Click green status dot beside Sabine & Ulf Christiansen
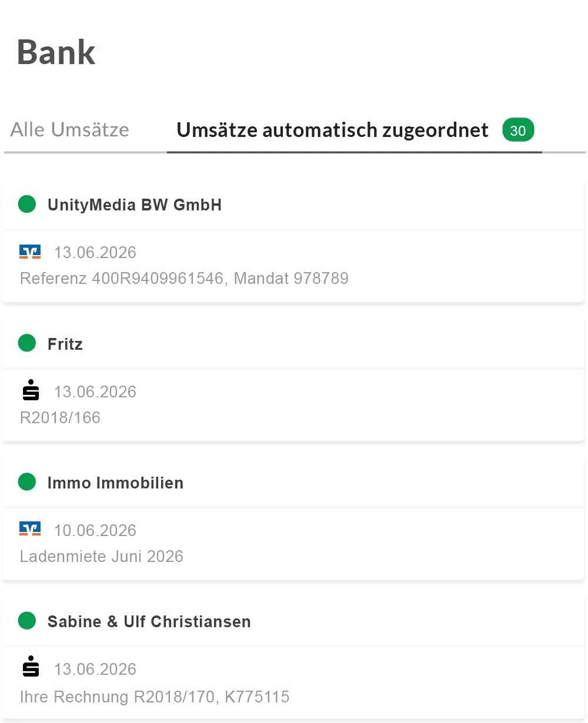Image resolution: width=588 pixels, height=723 pixels. point(27,621)
